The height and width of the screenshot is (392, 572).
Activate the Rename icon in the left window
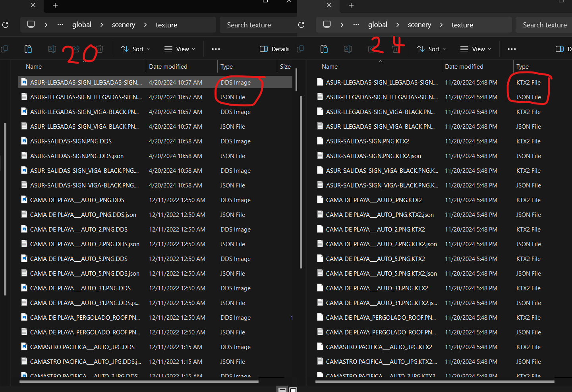point(52,49)
